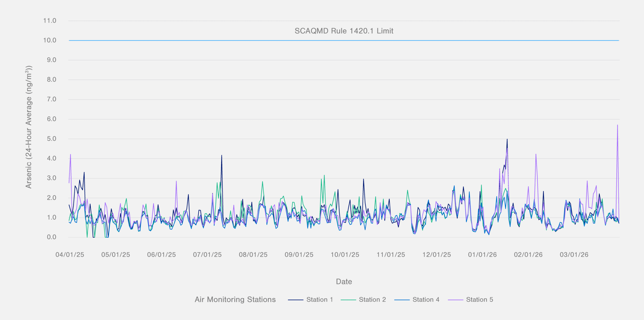Select the 'Air Monitoring Stations' legend title

235,299
